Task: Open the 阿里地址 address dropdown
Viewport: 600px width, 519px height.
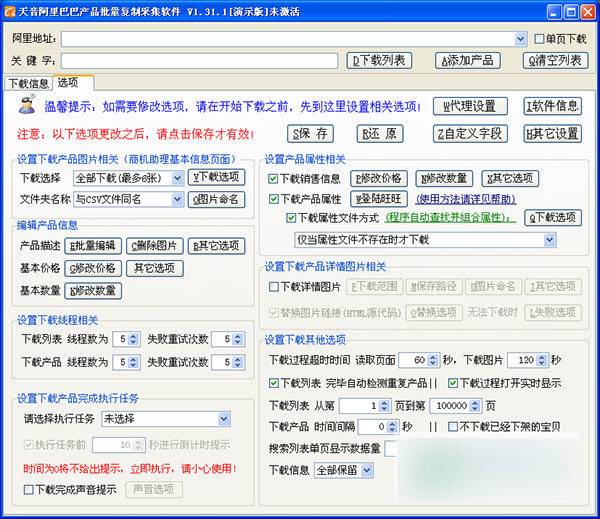Action: (520, 39)
